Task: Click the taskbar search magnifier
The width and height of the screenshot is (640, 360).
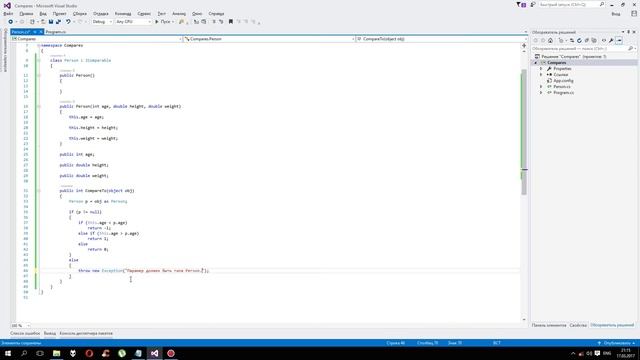Action: 24,353
